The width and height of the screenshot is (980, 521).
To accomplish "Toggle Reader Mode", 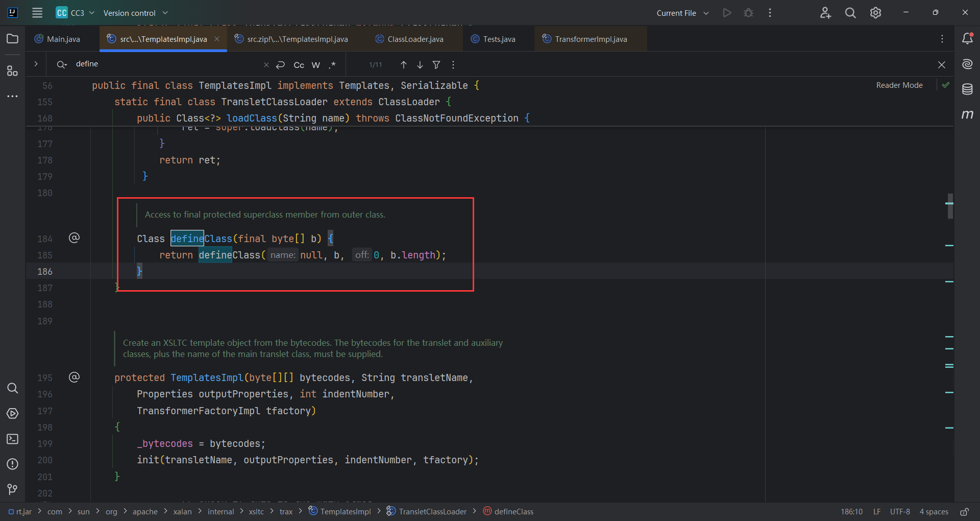I will (899, 85).
